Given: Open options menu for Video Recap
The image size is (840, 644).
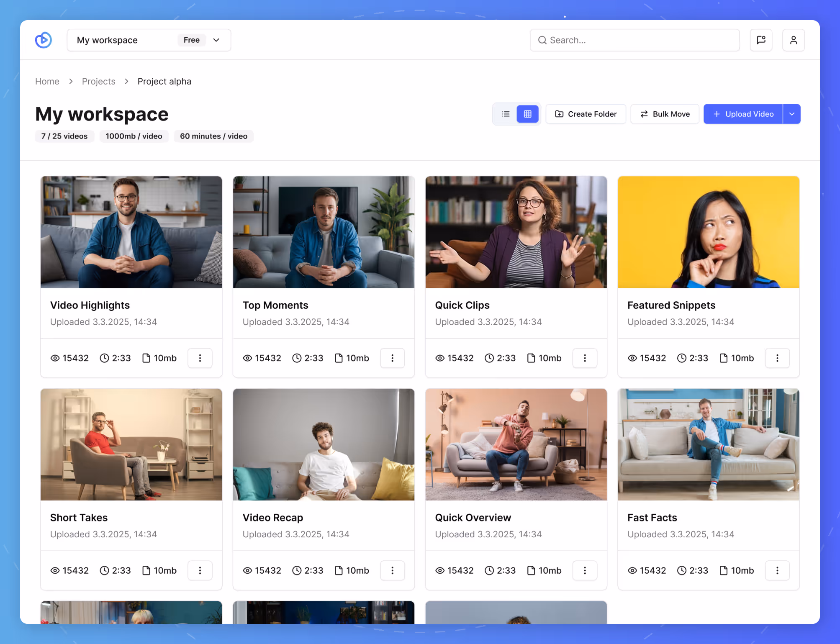Looking at the screenshot, I should (392, 570).
